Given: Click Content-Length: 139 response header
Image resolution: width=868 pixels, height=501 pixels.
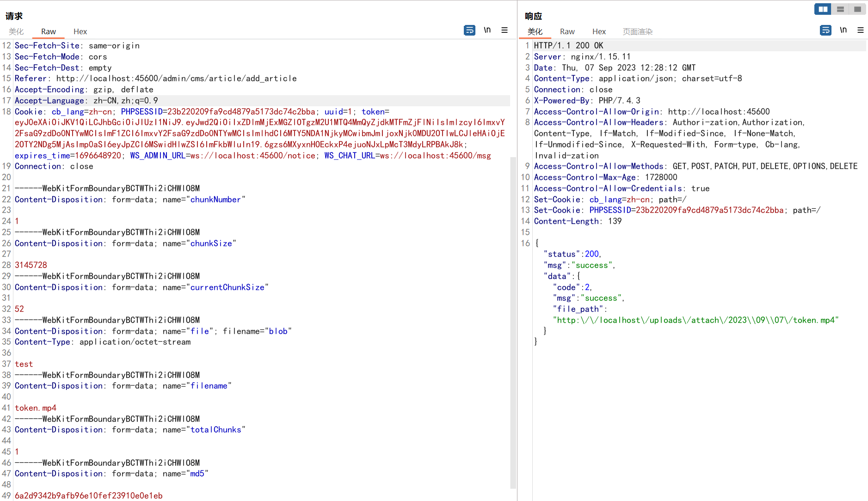Looking at the screenshot, I should [x=578, y=221].
